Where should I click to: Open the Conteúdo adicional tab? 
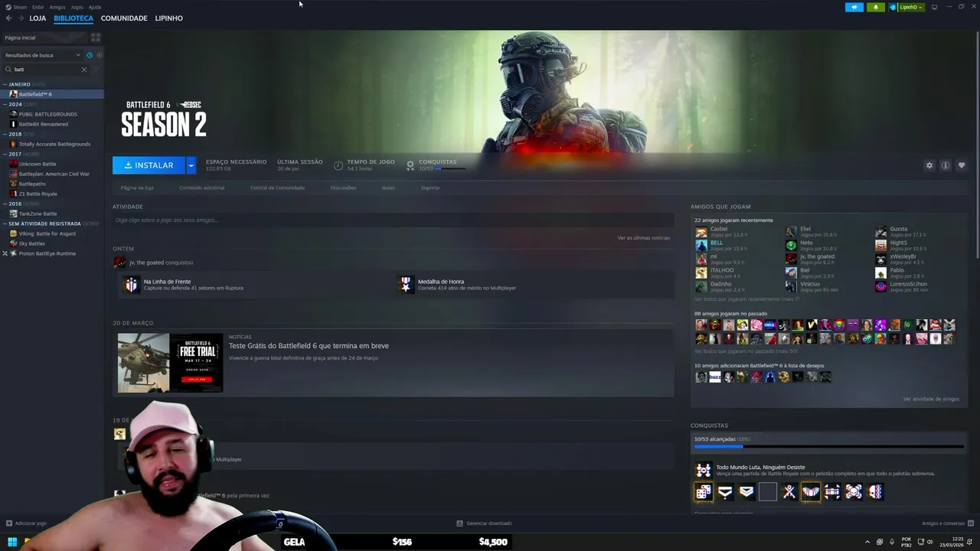tap(202, 187)
